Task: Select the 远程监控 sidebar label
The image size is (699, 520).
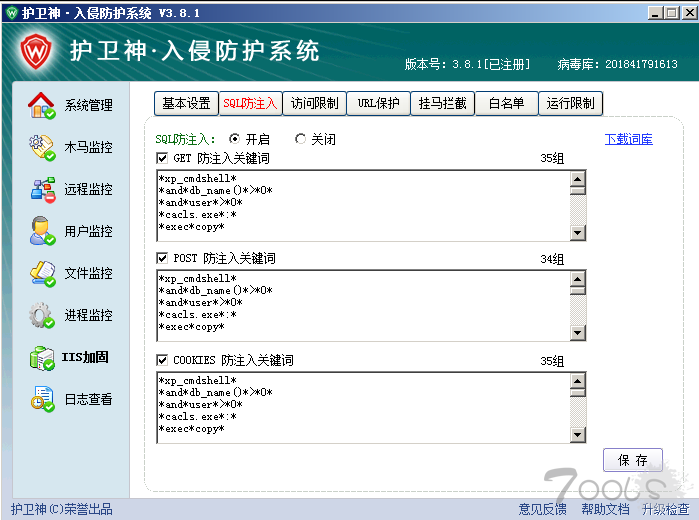Action: [x=88, y=189]
